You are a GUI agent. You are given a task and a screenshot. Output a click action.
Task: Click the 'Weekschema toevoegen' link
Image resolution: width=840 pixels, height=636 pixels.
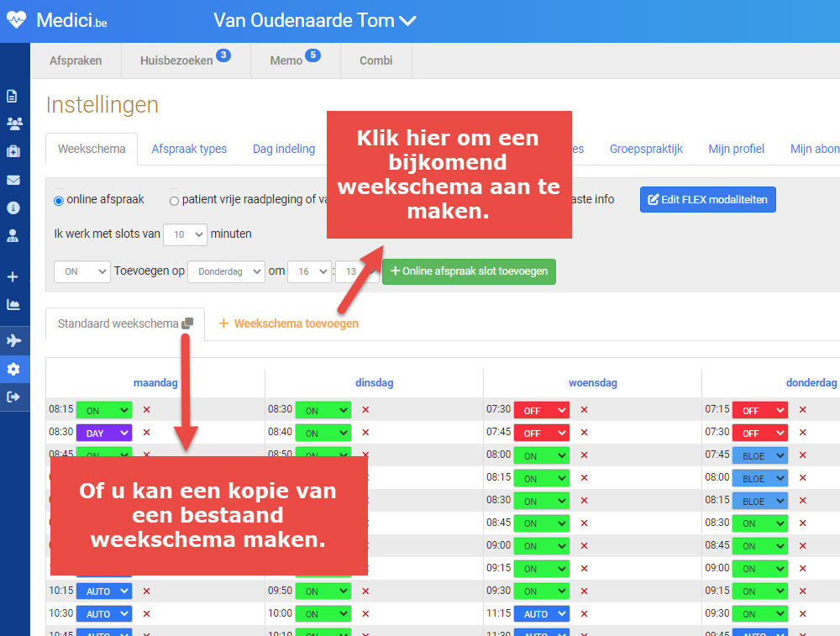click(288, 323)
